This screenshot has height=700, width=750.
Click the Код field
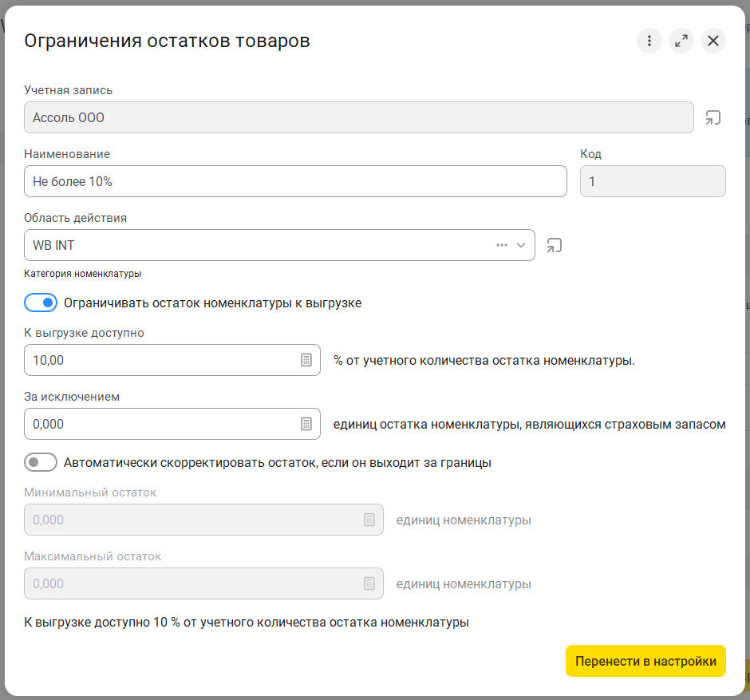(653, 181)
